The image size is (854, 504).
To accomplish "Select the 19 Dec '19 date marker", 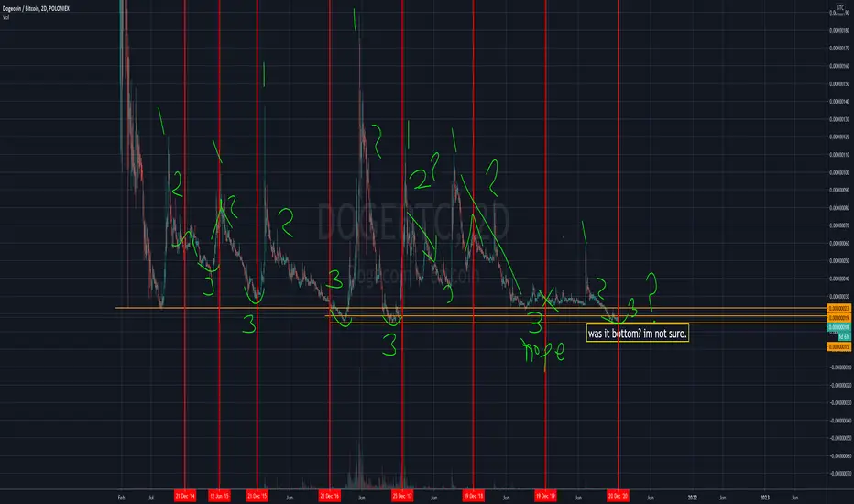I will [545, 496].
